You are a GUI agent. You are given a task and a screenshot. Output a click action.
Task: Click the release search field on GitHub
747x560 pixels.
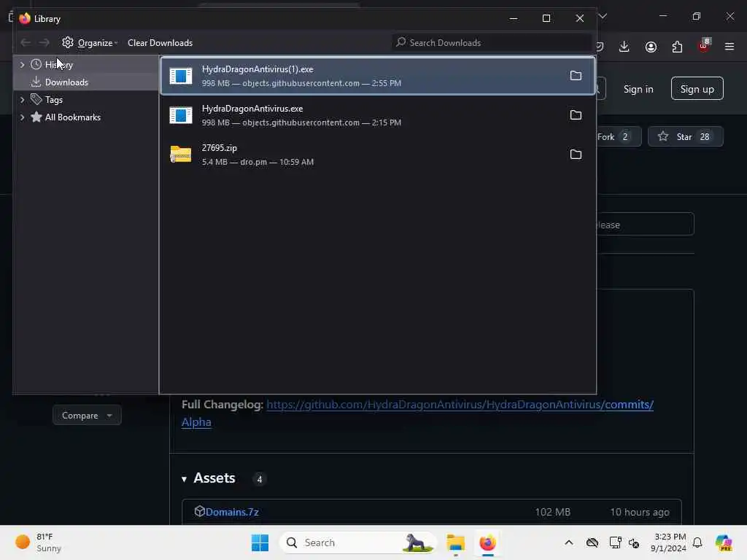point(645,225)
